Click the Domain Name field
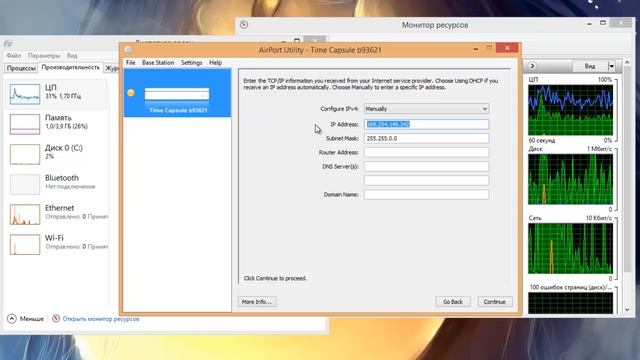 click(x=427, y=194)
